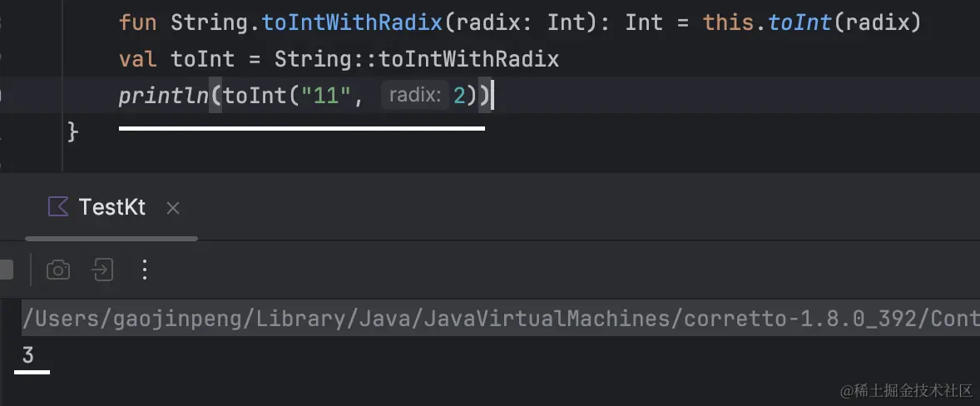Screen dimensions: 980x406
Task: Click the camera thread dump icon
Action: [x=58, y=270]
